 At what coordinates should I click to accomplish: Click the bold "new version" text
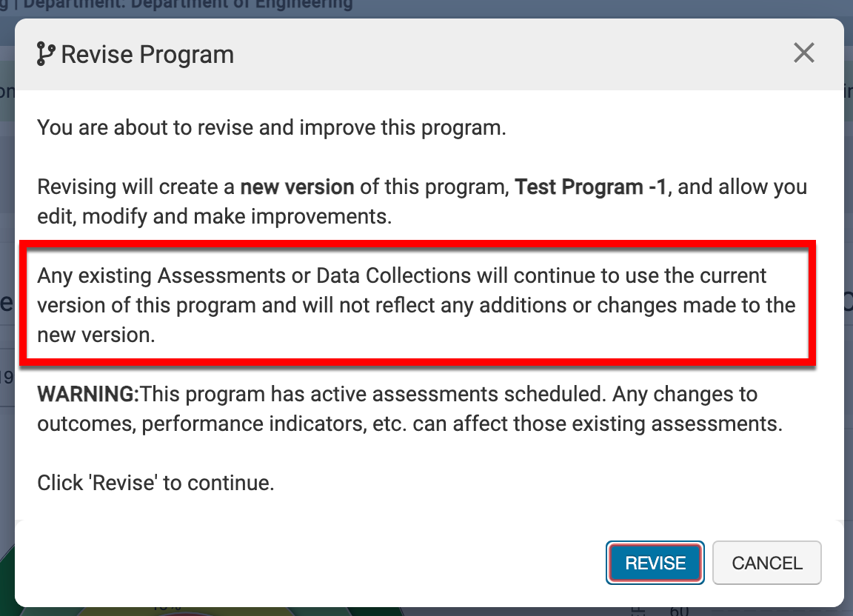[297, 187]
